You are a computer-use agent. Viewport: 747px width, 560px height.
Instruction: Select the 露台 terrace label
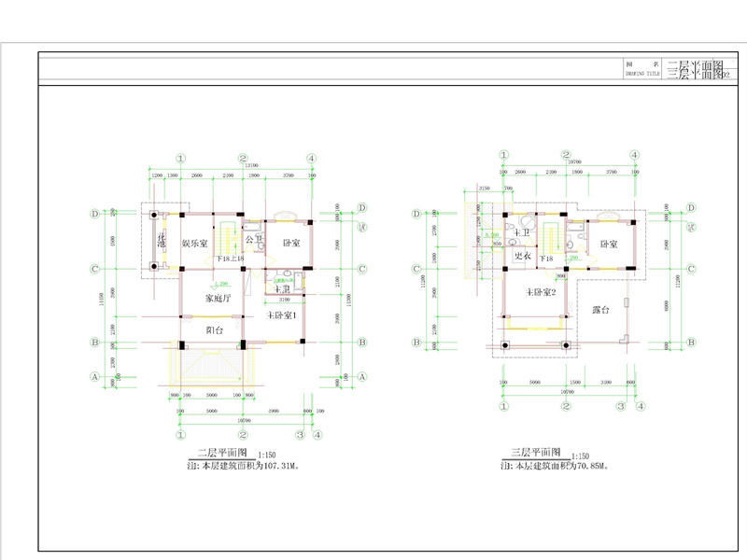pyautogui.click(x=600, y=310)
